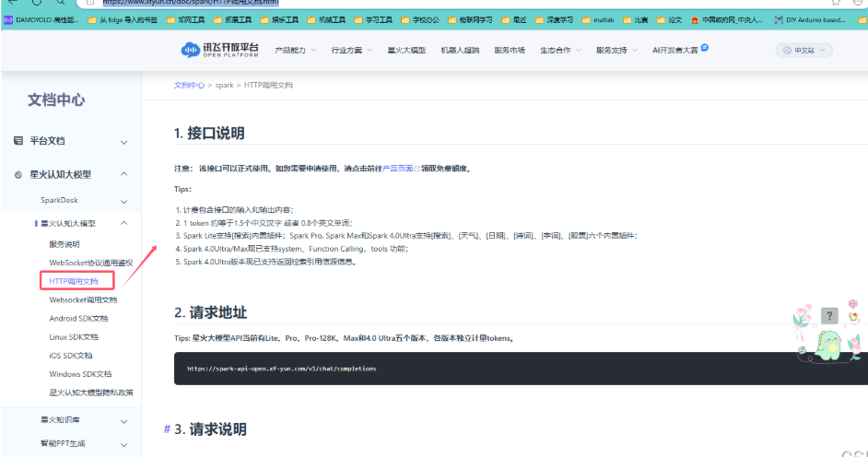868x457 pixels.
Task: Open the 物联网学习 bookmark folder
Action: (471, 20)
